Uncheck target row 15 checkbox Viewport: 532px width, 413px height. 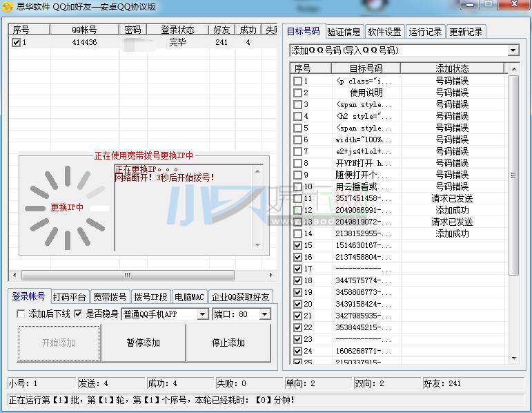tap(297, 245)
